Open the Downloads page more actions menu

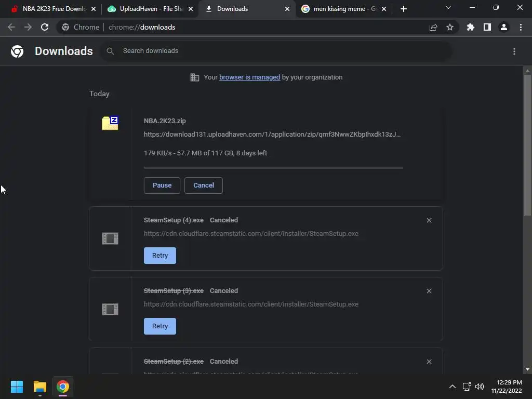click(x=514, y=51)
